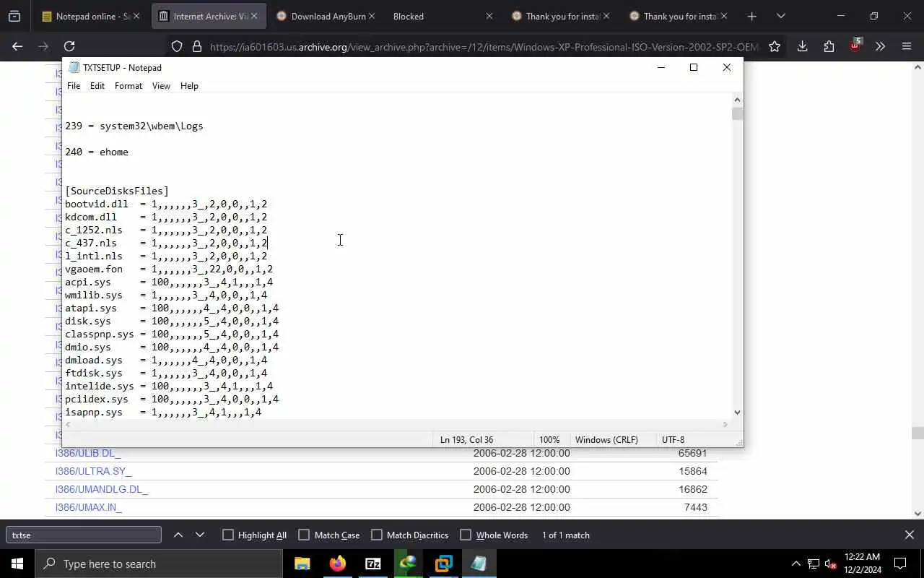Open the notification center icon

[x=900, y=564]
